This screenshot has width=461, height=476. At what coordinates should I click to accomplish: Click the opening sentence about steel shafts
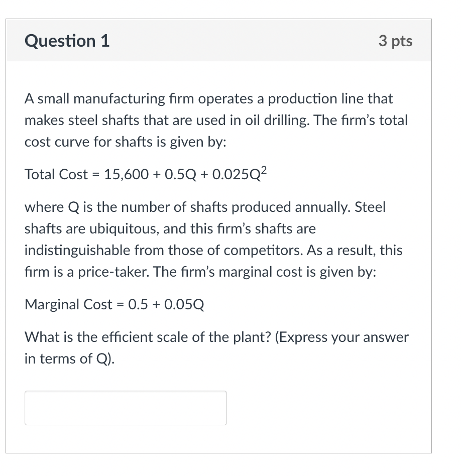point(208,98)
